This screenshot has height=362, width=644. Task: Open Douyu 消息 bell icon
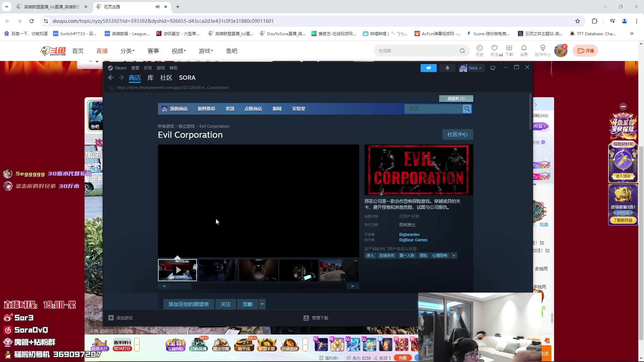click(524, 51)
